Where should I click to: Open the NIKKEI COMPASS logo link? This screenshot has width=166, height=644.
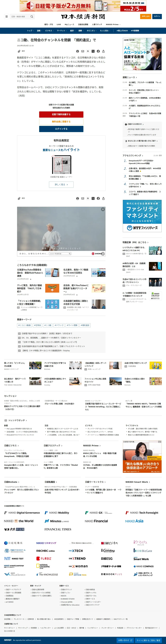pos(144,566)
